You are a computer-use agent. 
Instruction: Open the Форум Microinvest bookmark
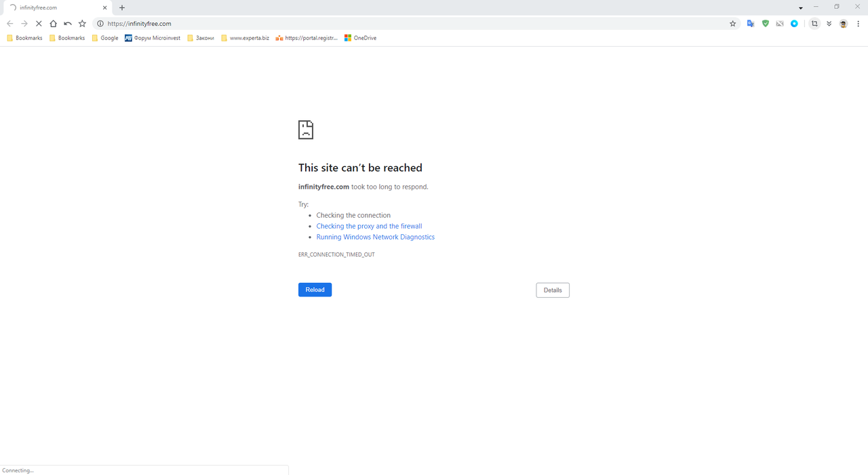click(x=153, y=38)
